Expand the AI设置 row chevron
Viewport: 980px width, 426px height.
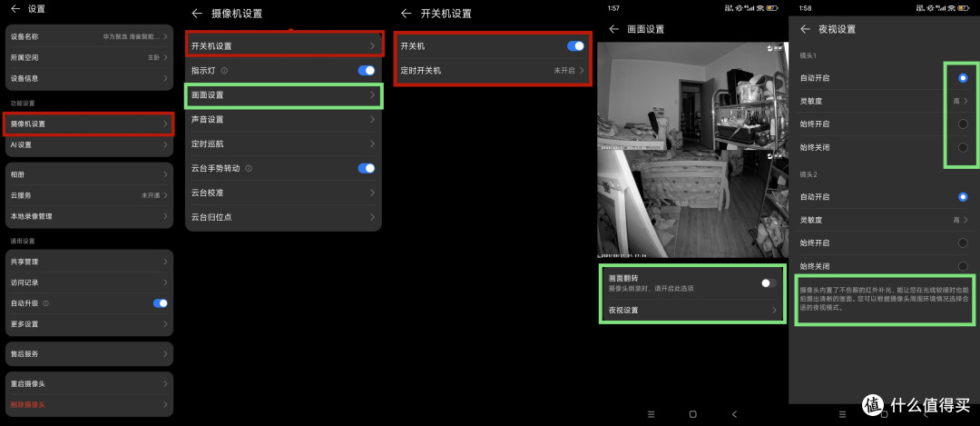coord(165,144)
